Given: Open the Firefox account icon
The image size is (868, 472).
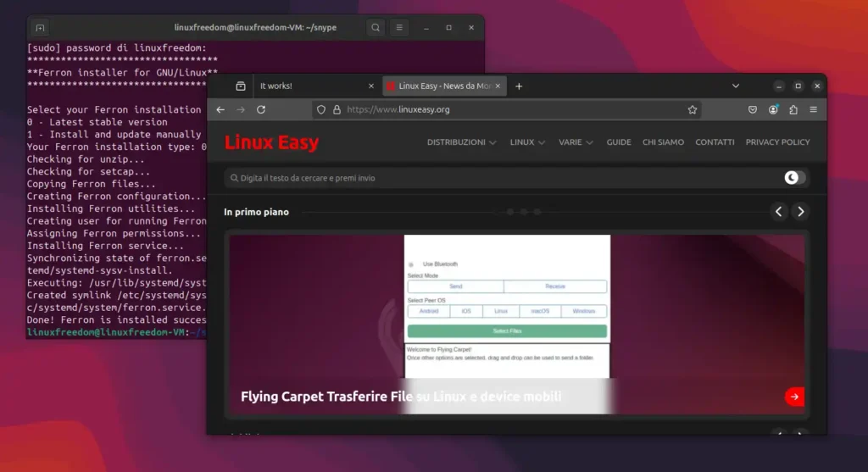Looking at the screenshot, I should coord(773,109).
